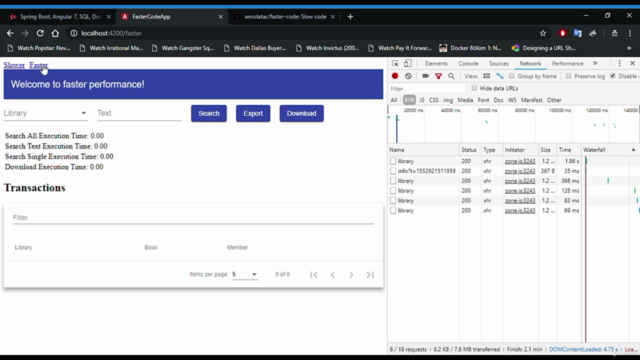This screenshot has width=640, height=360.
Task: Switch to the Elements tab
Action: coord(436,64)
